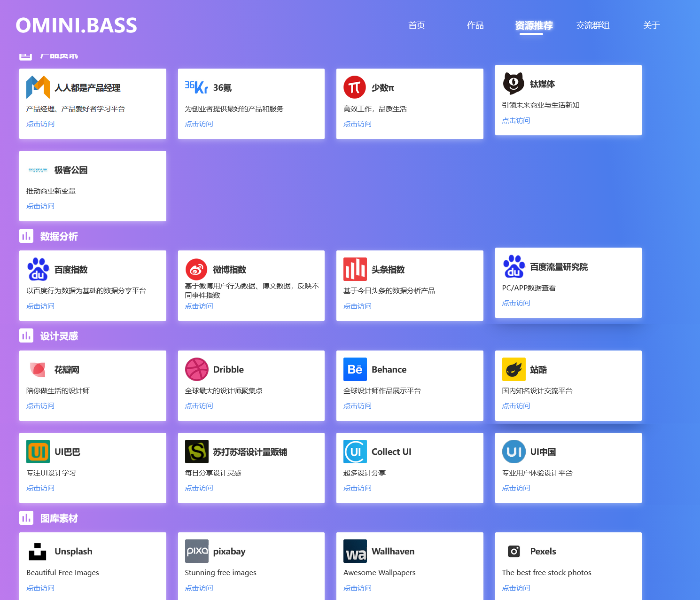Image resolution: width=700 pixels, height=600 pixels.
Task: Go to the 首页 nav item
Action: (x=417, y=25)
